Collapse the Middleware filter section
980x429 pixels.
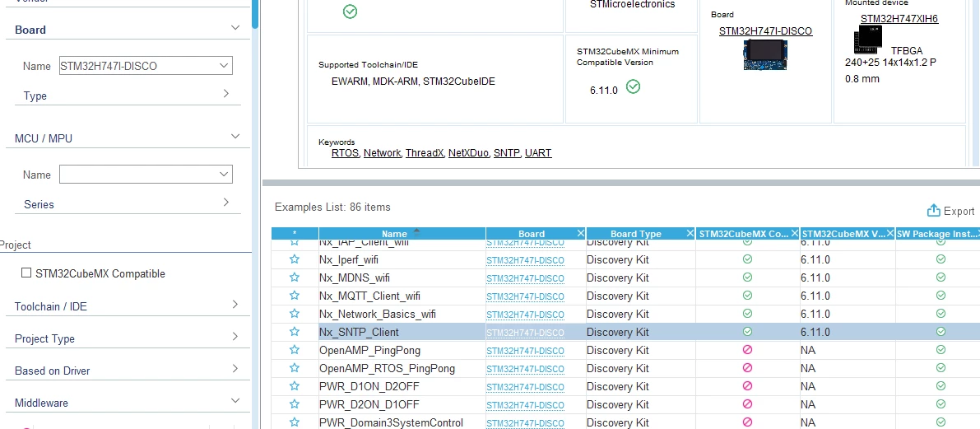[235, 400]
